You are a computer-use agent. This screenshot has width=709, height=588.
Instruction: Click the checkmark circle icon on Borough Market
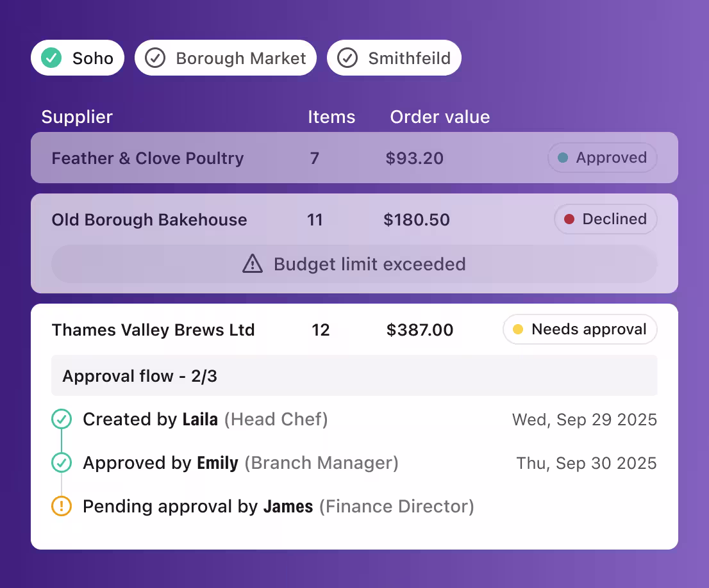point(155,58)
